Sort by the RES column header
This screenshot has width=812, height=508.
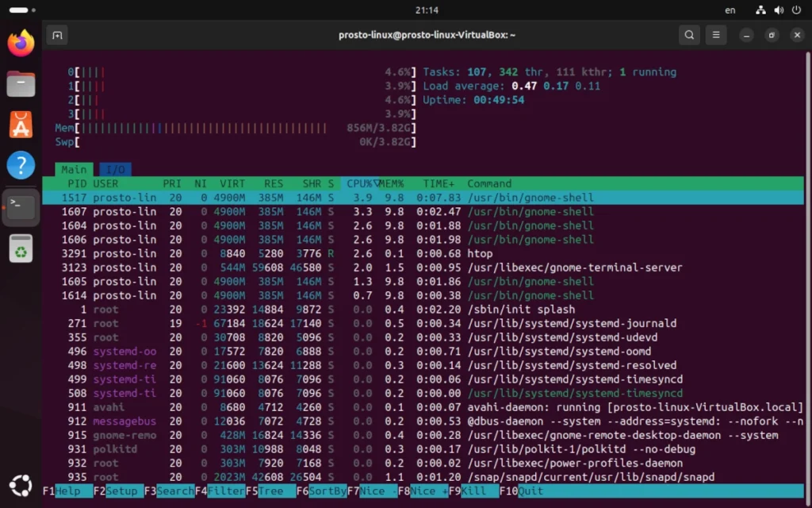(x=274, y=183)
